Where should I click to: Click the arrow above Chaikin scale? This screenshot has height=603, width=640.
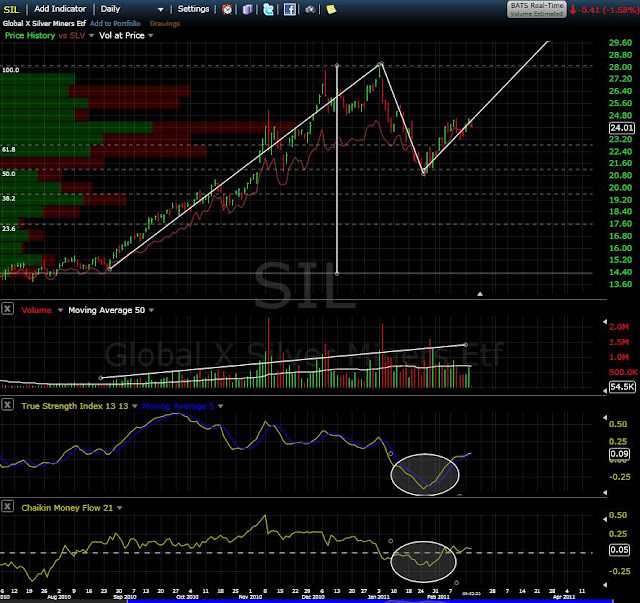coord(605,519)
